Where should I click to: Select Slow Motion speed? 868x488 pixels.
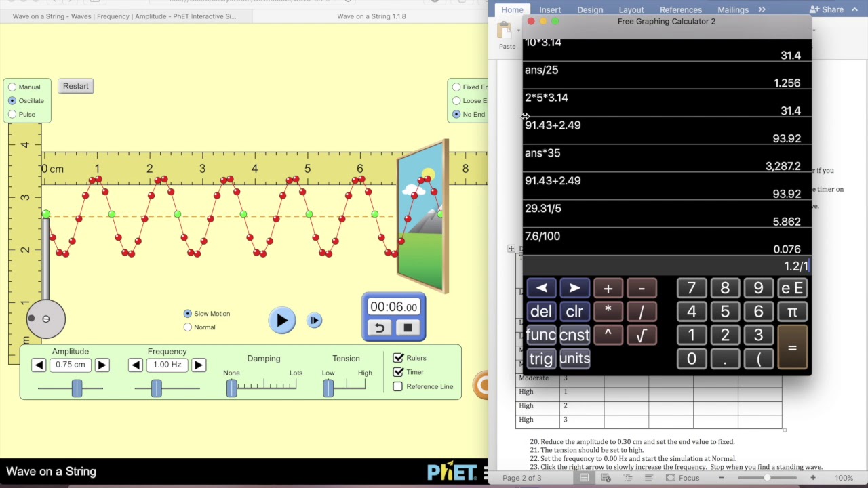(188, 314)
